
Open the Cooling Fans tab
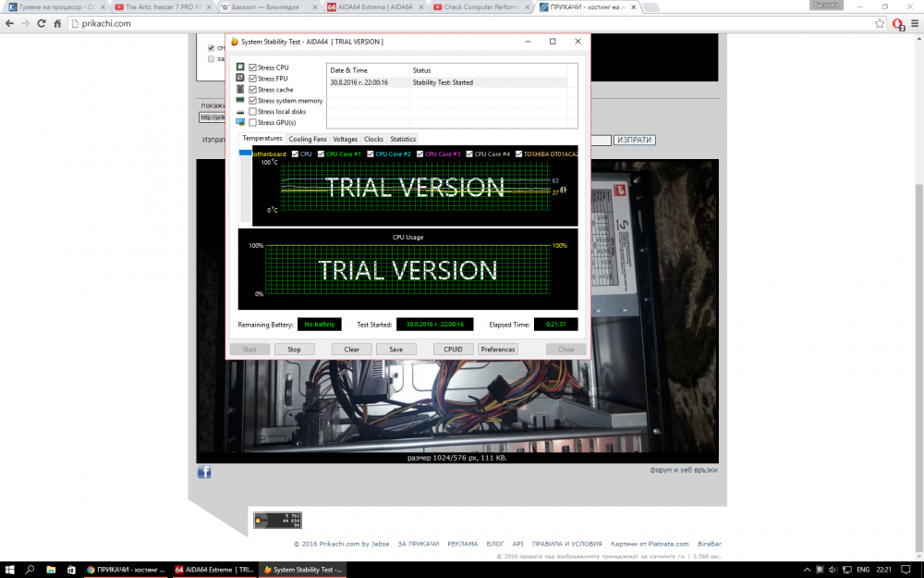pyautogui.click(x=308, y=140)
